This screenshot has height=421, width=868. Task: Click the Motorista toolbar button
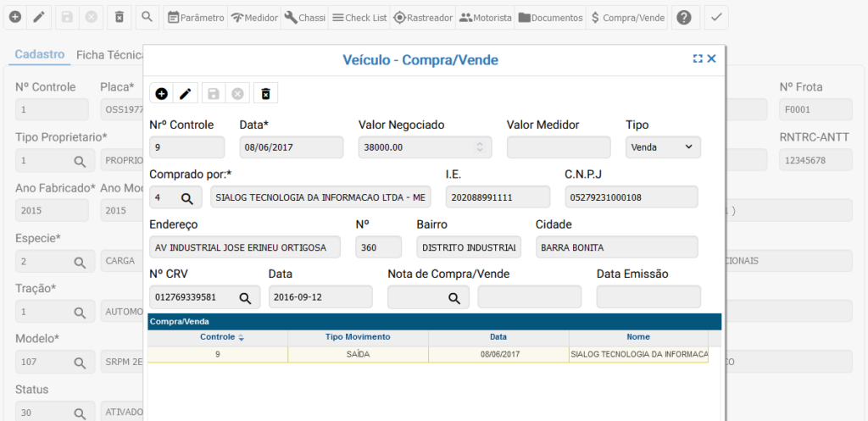(486, 17)
